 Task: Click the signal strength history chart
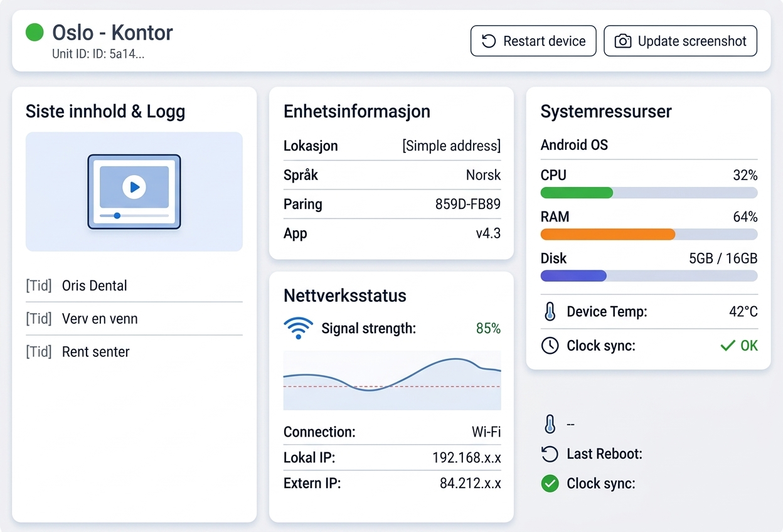coord(392,380)
